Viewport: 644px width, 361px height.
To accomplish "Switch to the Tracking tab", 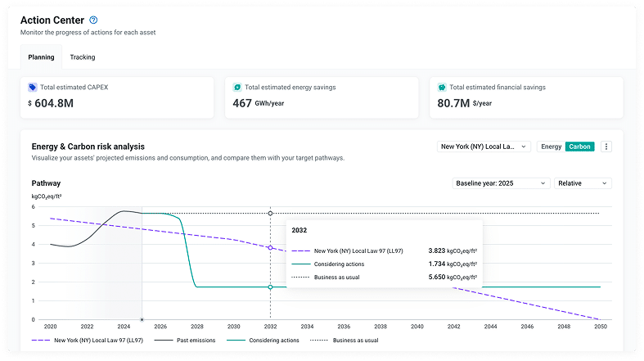I will click(x=83, y=57).
